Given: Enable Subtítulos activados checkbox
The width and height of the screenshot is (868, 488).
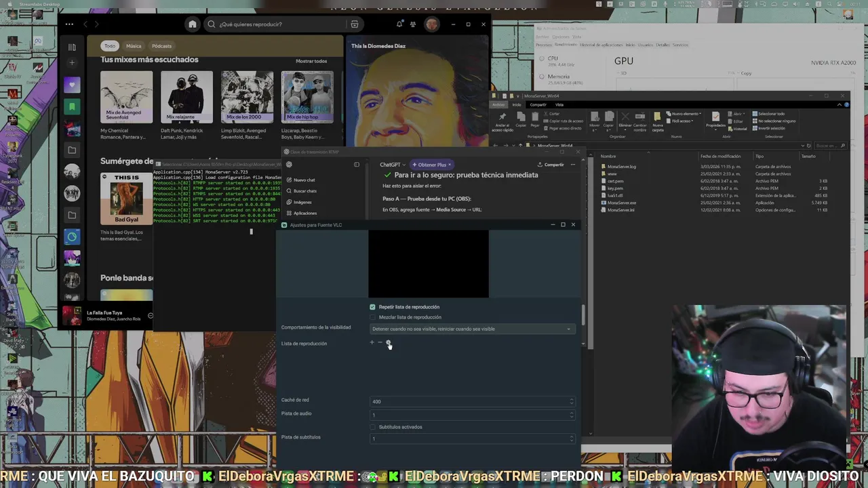Looking at the screenshot, I should click(372, 427).
